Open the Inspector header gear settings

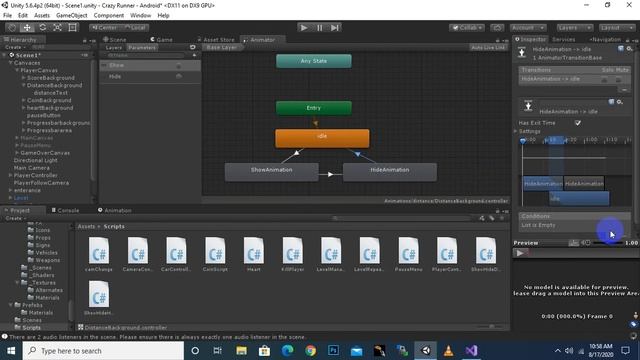point(629,49)
